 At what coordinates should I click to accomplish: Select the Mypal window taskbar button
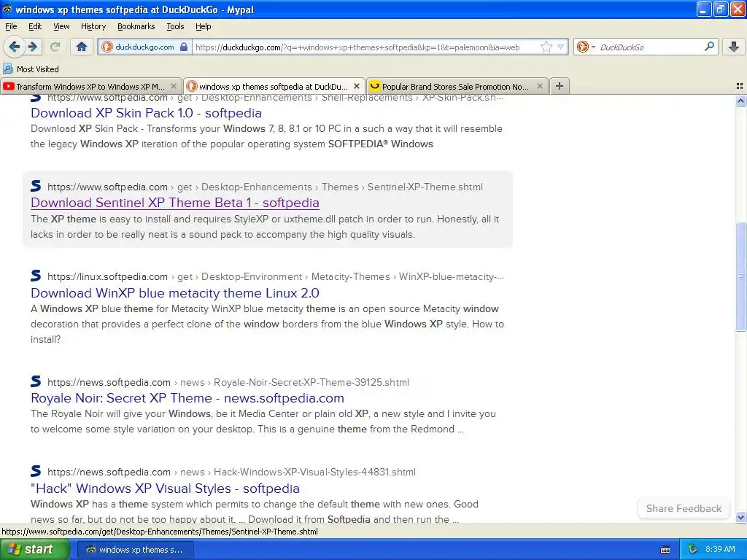[135, 550]
